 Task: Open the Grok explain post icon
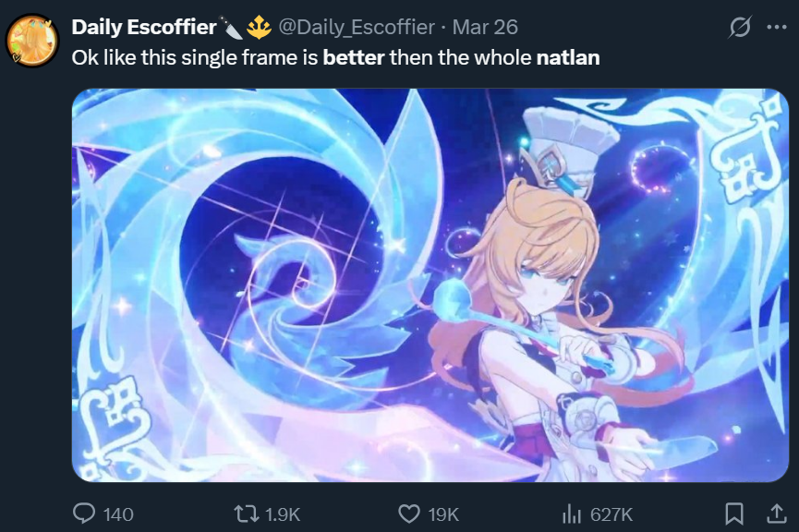point(739,27)
